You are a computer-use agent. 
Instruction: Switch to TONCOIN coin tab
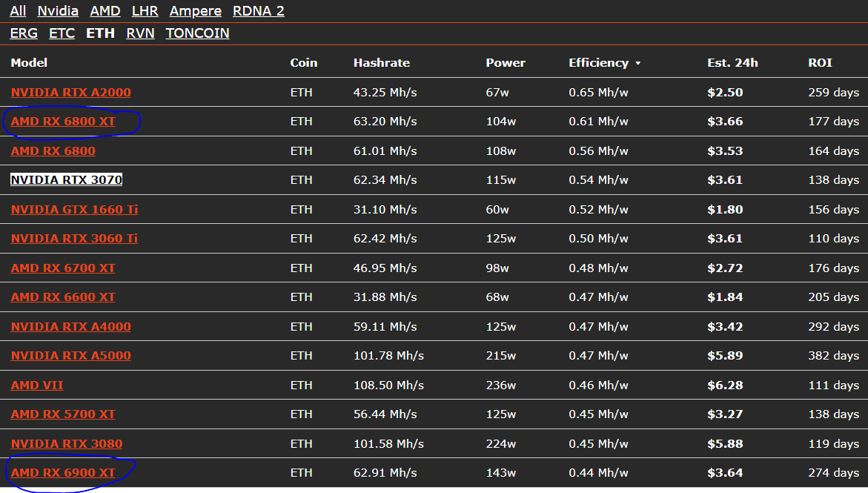point(197,33)
